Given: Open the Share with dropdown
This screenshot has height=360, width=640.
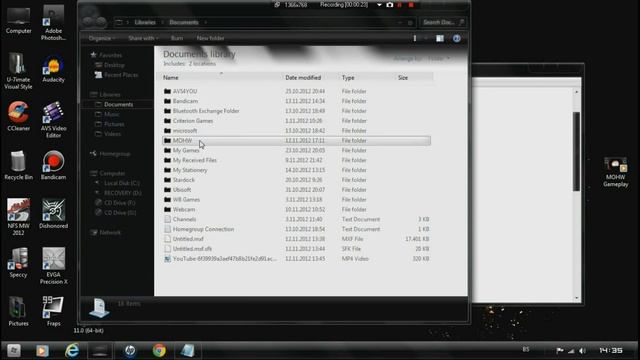Looking at the screenshot, I should 143,38.
